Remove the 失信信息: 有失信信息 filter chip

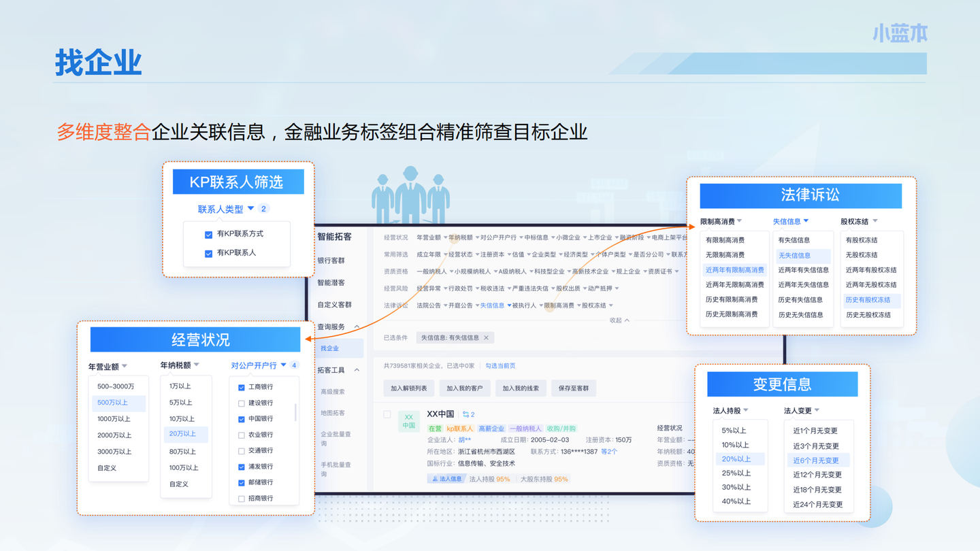tap(486, 337)
